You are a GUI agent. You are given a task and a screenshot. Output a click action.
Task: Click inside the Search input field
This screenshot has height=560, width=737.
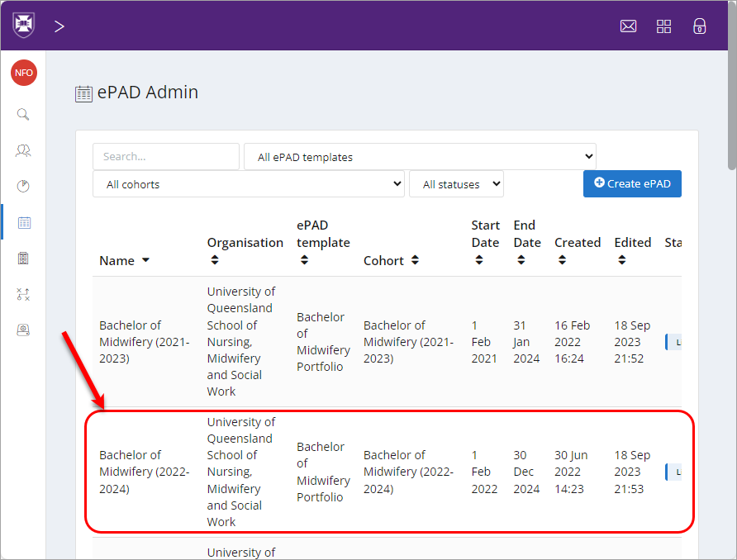165,156
